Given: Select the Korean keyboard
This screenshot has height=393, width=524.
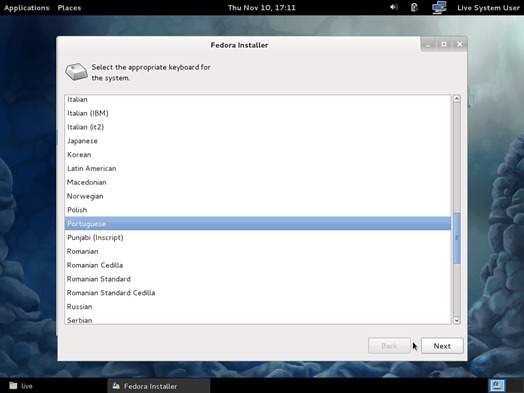Looking at the screenshot, I should pos(258,155).
